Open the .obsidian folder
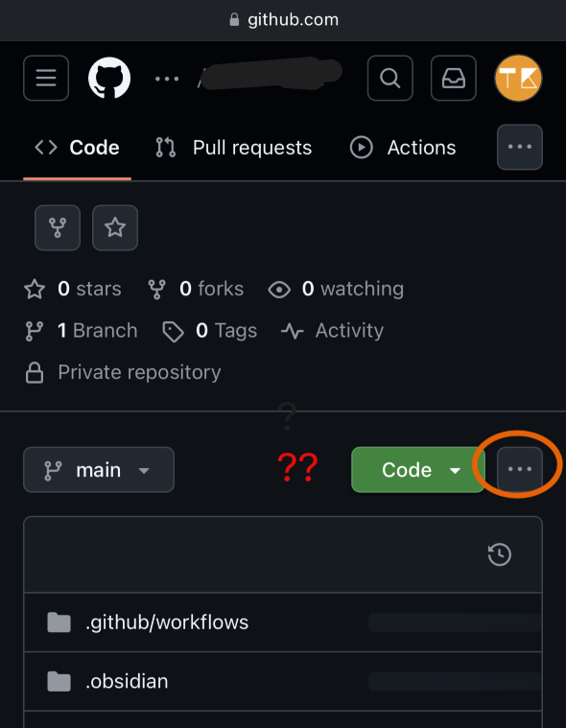 tap(127, 681)
